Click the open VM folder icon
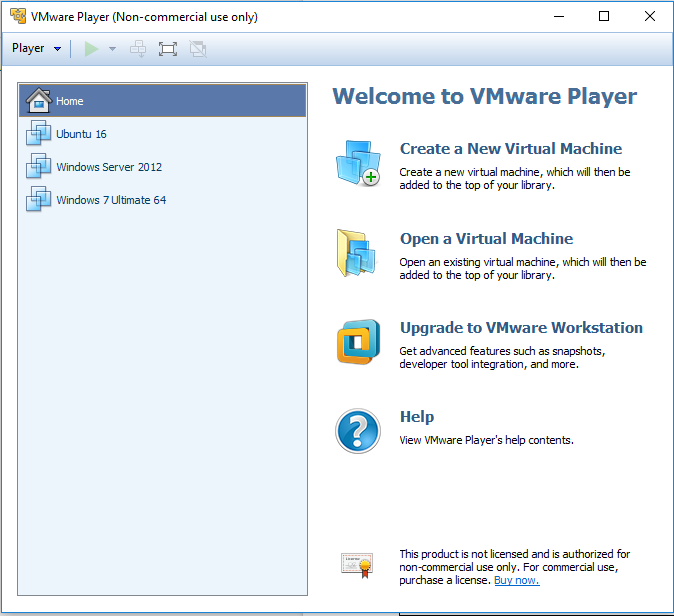 click(x=356, y=253)
